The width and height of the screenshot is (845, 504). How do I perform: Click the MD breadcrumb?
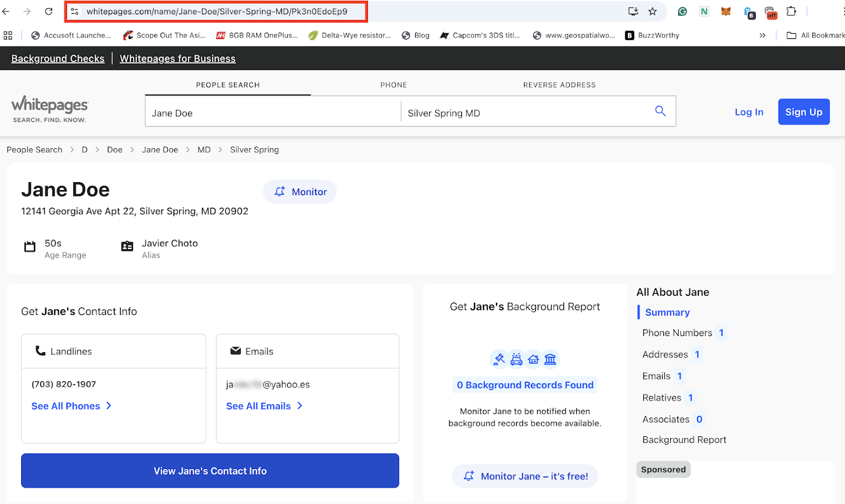204,149
